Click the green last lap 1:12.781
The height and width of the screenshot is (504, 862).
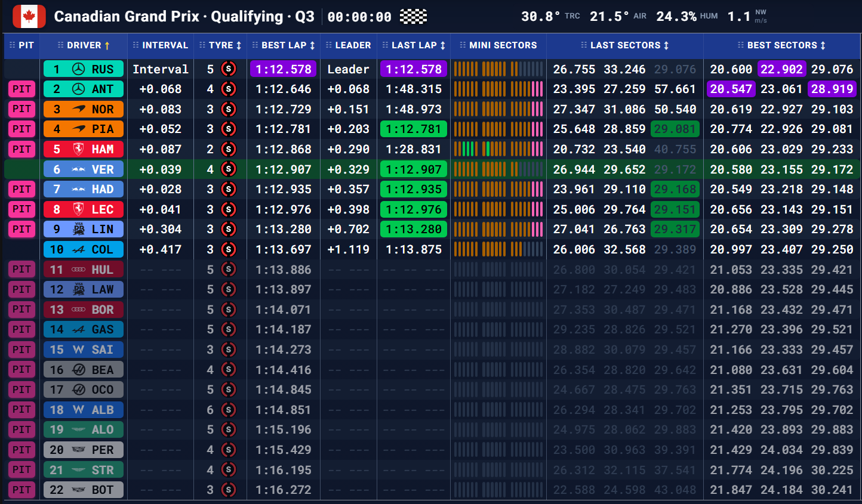[414, 129]
